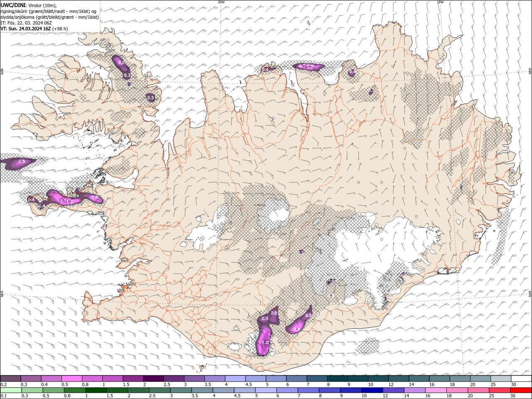This screenshot has width=532, height=399.
Task: Click the light blue 4–4.5 snow swatch
Action: (235, 379)
